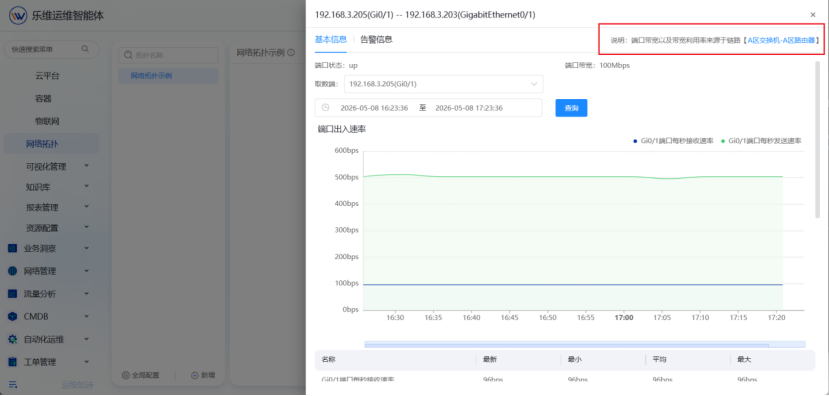The width and height of the screenshot is (829, 396).
Task: Click the 端口状态: up text
Action: coord(336,66)
